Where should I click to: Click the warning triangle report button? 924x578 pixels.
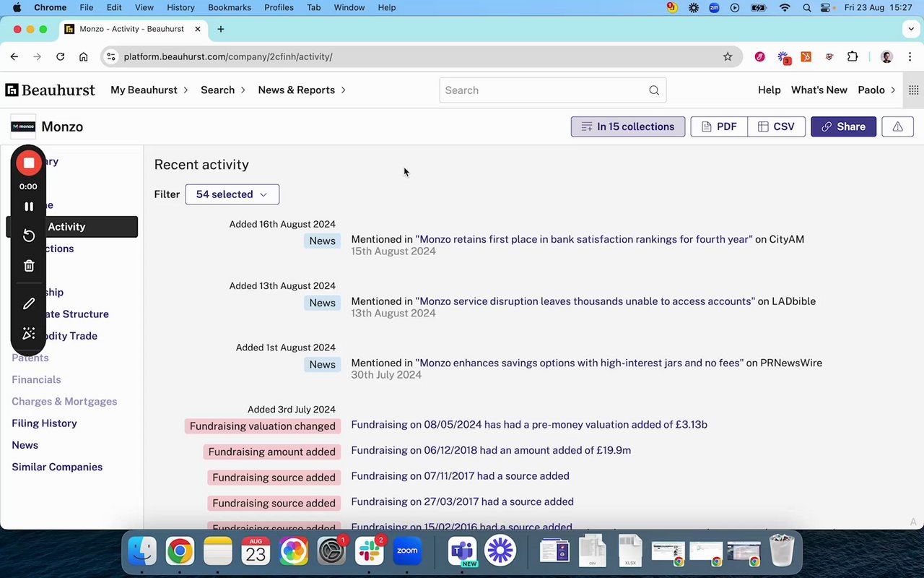tap(897, 126)
